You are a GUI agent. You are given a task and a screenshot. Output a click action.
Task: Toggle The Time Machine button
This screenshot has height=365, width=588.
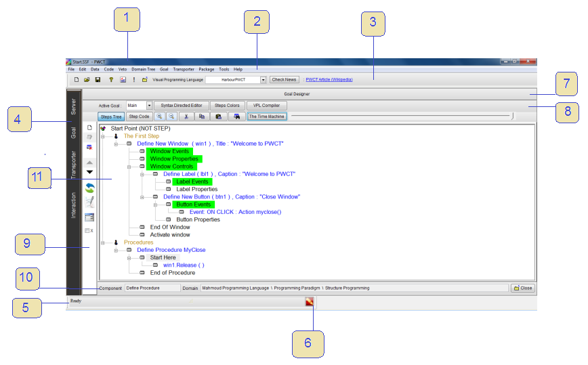pos(267,116)
